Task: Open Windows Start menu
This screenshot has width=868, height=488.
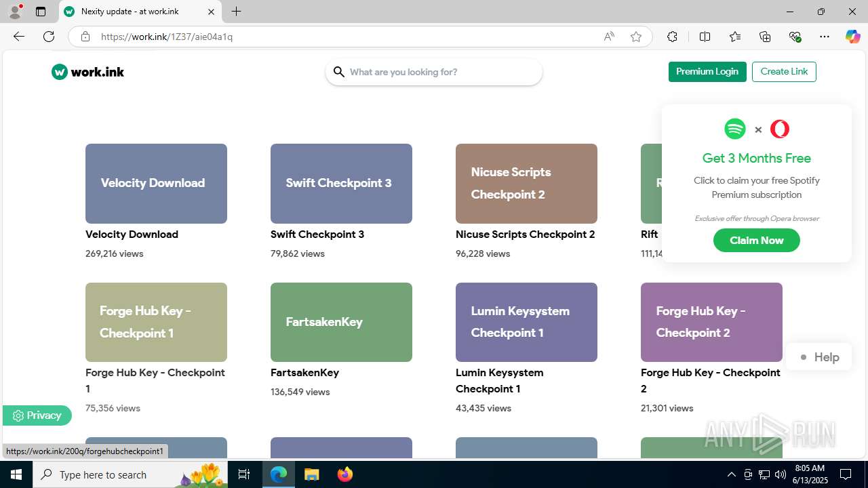Action: [x=16, y=474]
